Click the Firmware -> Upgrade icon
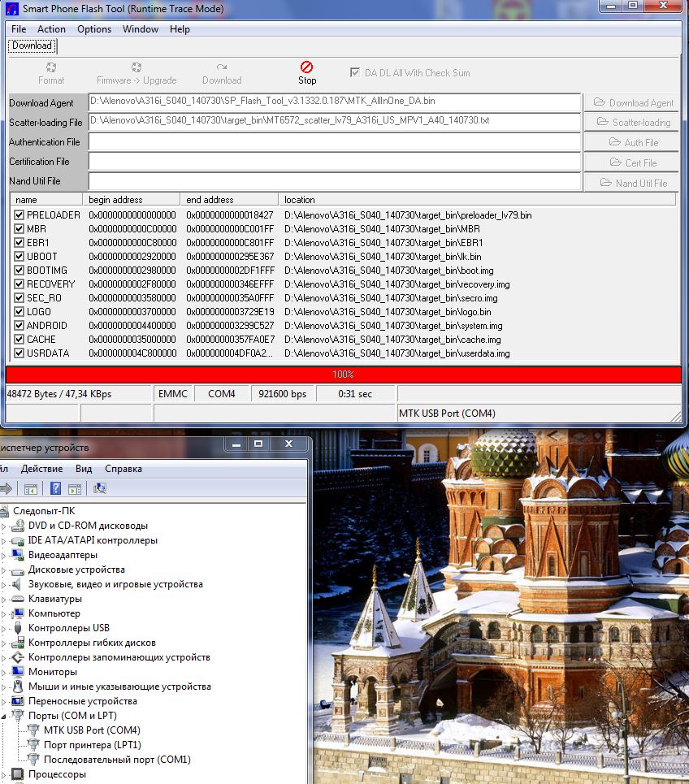 click(x=136, y=67)
